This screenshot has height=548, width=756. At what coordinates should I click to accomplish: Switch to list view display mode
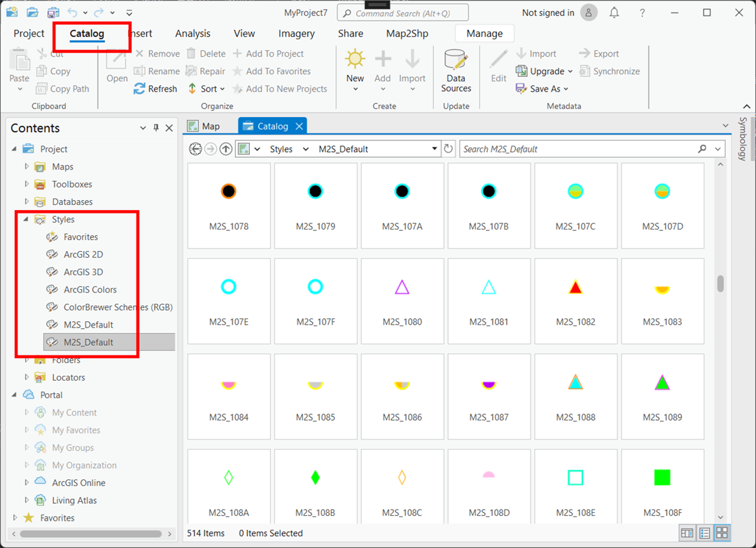704,533
